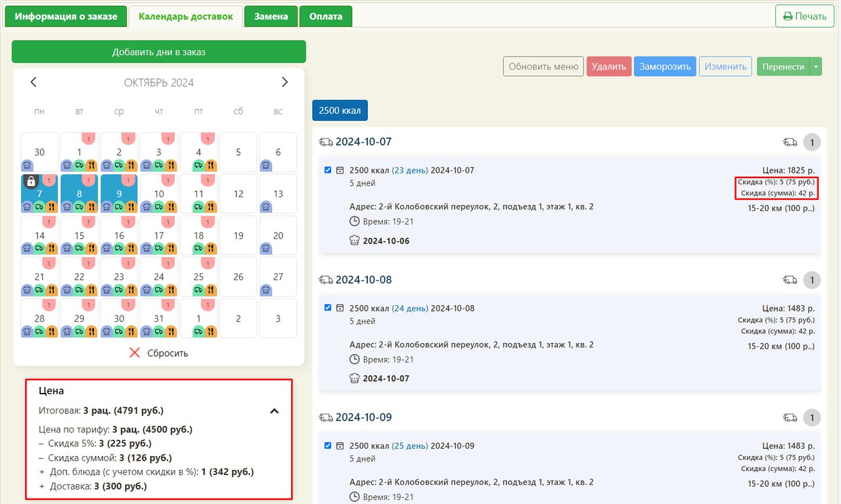The image size is (841, 504).
Task: Click count badge 1 on 2024-10-07 row
Action: [x=812, y=143]
